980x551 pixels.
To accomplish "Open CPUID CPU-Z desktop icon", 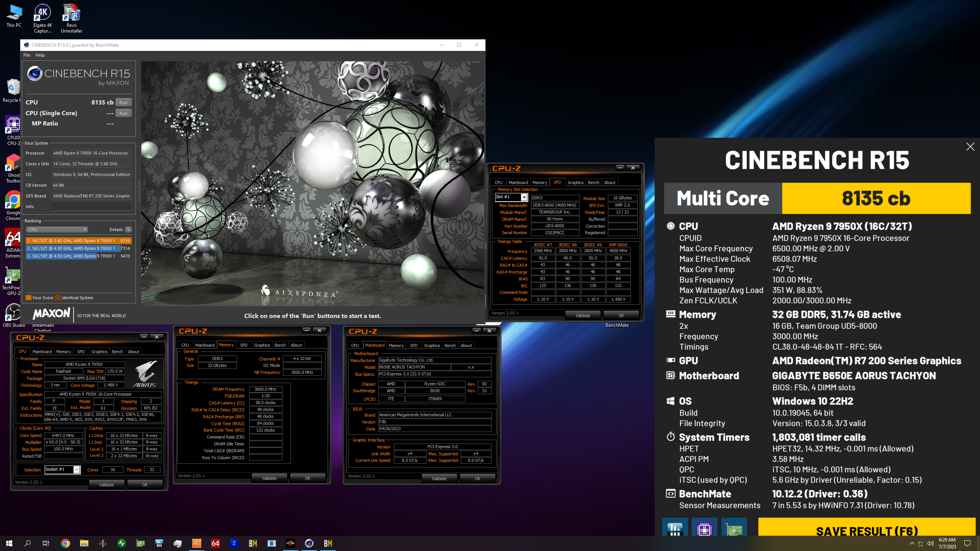I will point(13,130).
